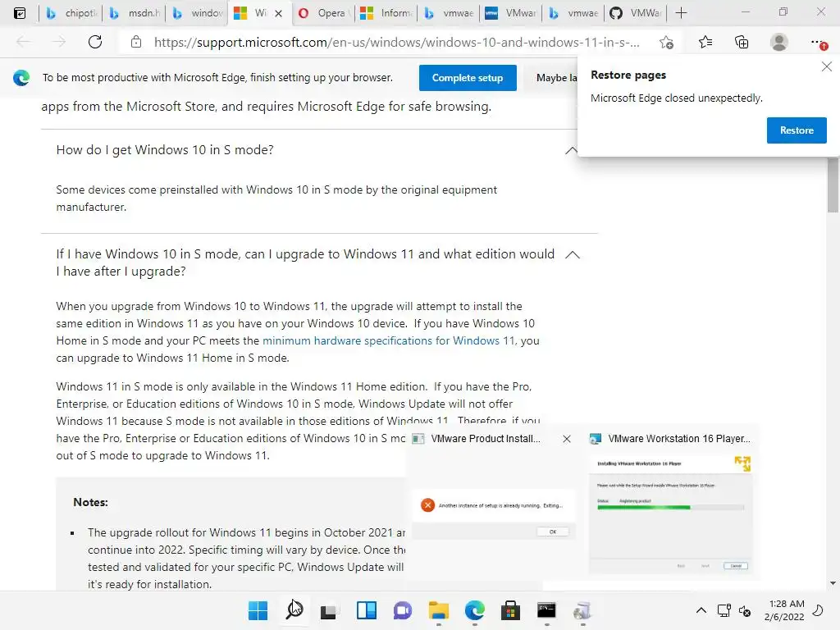Open muted volume tray icon
Image resolution: width=840 pixels, height=630 pixels.
pos(745,610)
